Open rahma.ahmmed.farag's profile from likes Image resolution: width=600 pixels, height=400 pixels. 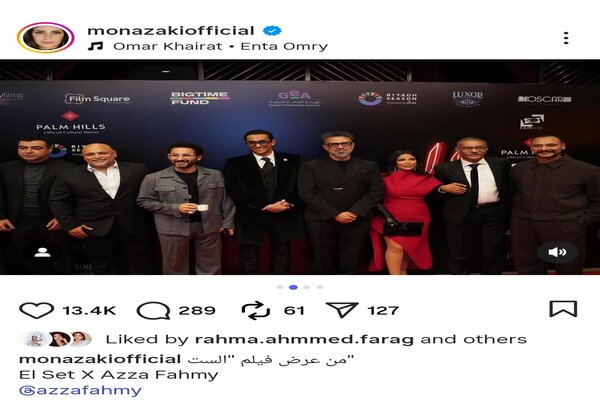pos(305,339)
